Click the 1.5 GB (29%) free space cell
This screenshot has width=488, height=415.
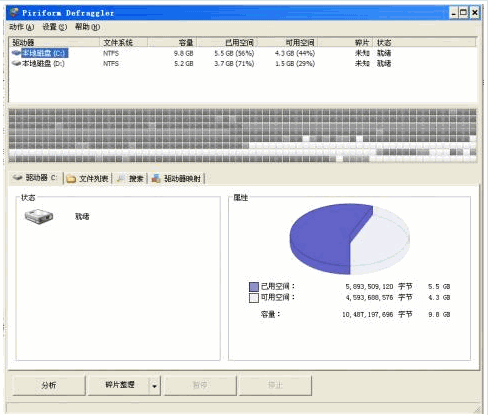tap(295, 63)
